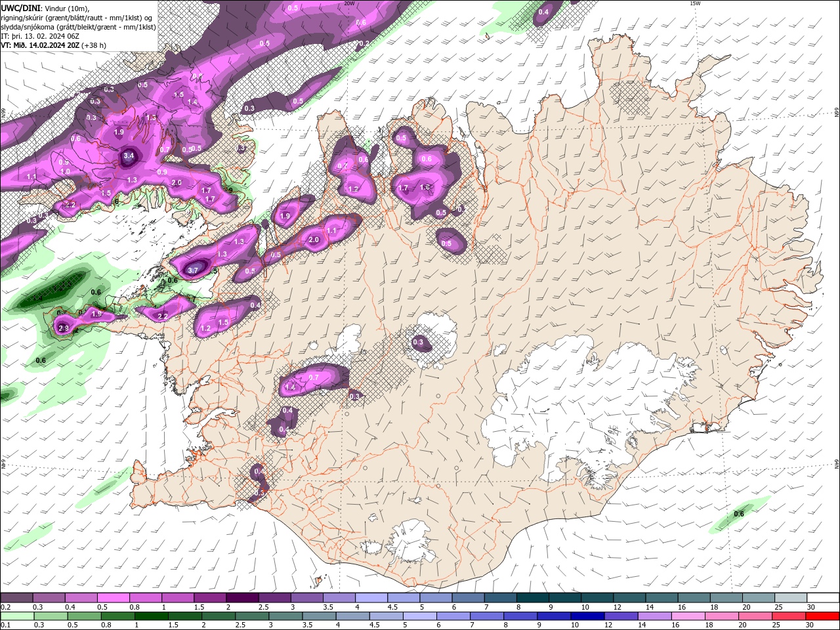Click the 'slydda/snjókoma' legend description line

[x=78, y=27]
